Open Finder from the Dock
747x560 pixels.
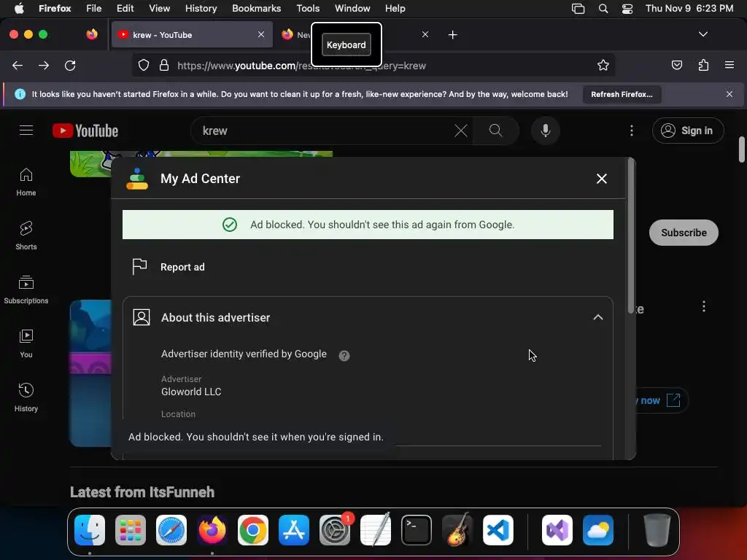(90, 530)
